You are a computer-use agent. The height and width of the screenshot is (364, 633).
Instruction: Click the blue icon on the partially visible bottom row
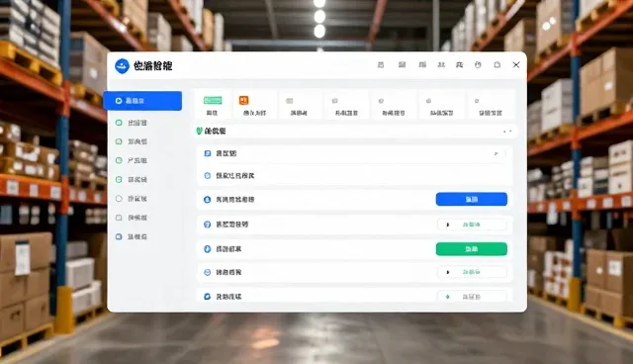[208, 297]
